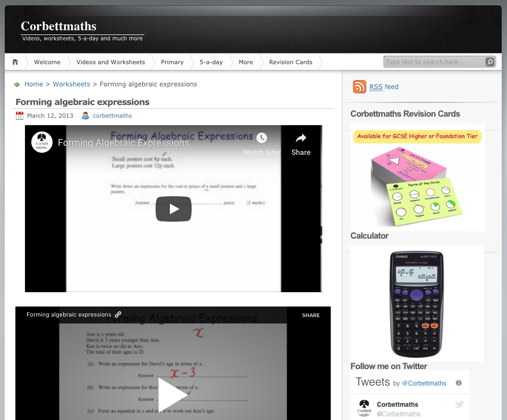Image resolution: width=507 pixels, height=420 pixels.
Task: Click the calendar icon beside March 12, 2013
Action: coord(20,116)
